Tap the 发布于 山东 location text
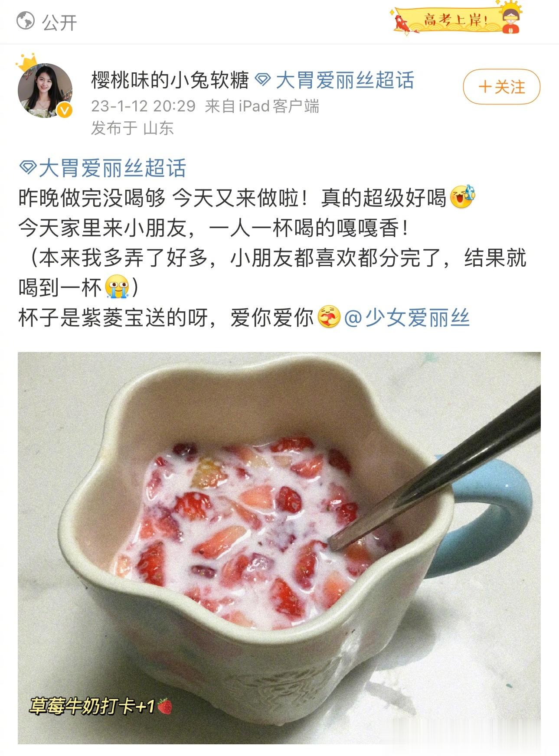 tap(132, 128)
